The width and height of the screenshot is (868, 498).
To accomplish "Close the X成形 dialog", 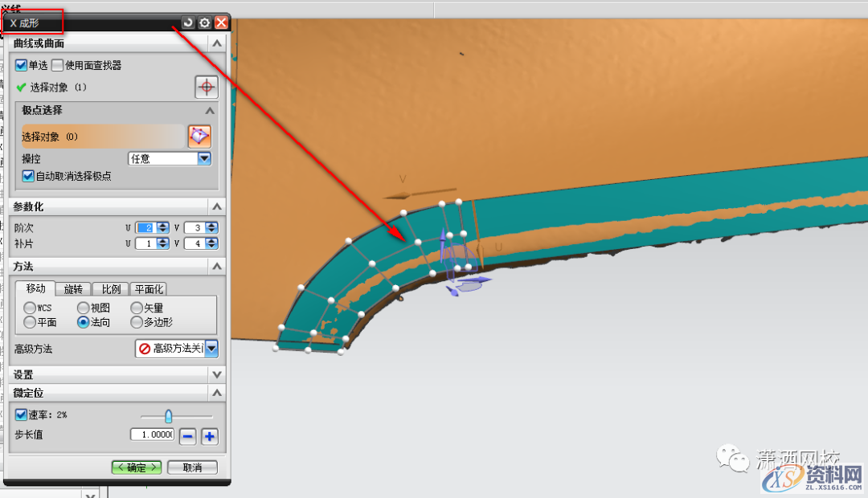I will (x=221, y=23).
